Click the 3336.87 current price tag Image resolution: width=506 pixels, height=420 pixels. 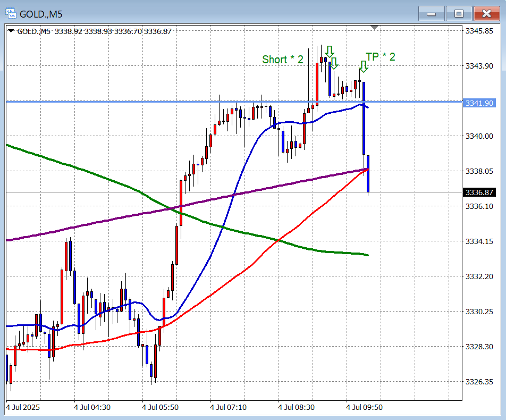[x=479, y=192]
